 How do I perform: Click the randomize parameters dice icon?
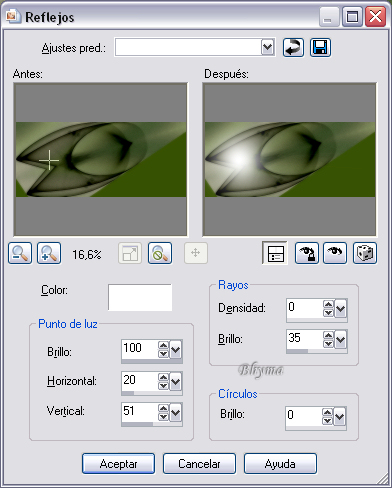[365, 253]
